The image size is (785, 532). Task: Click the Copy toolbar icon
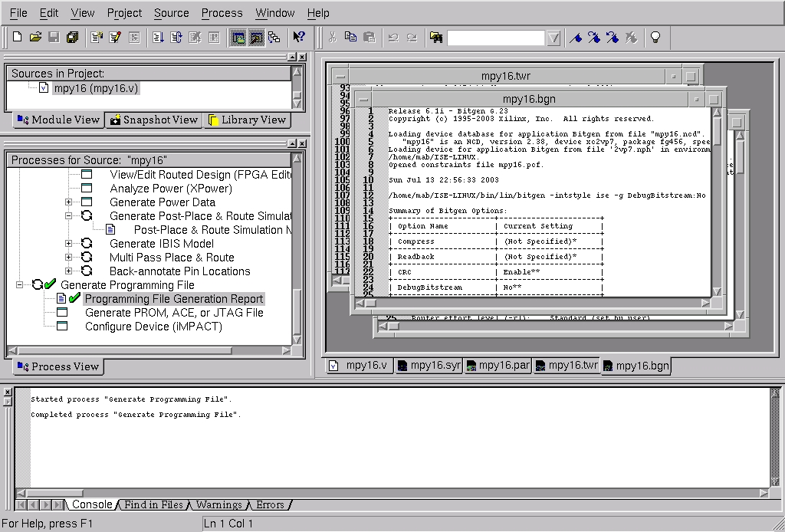350,37
